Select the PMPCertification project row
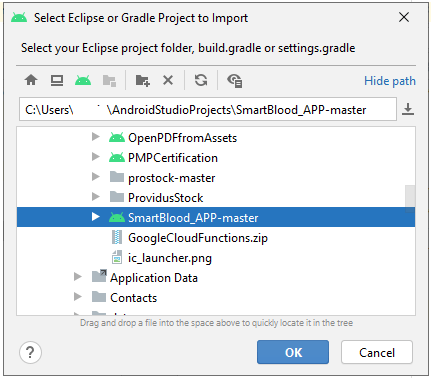Screen dimensions: 431x378 216,157
